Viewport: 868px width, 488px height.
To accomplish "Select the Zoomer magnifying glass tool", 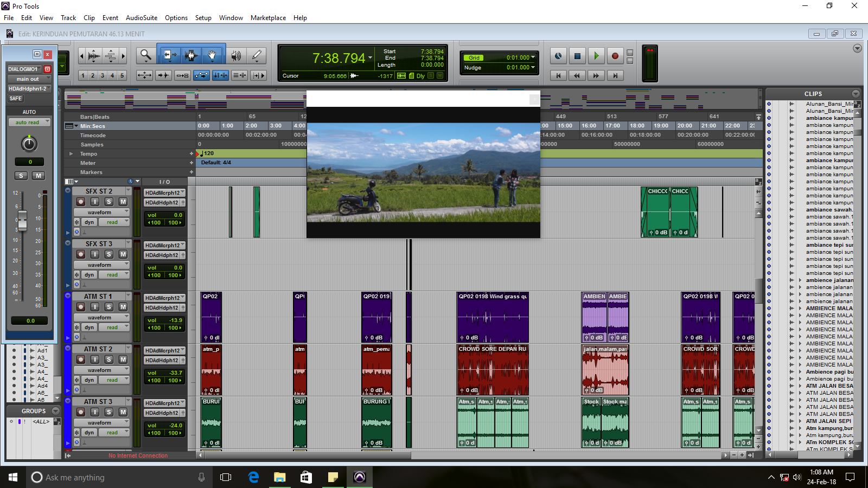I will point(145,55).
